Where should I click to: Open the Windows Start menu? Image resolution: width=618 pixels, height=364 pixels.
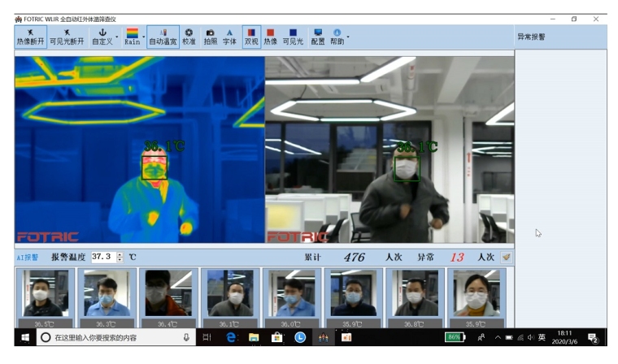24,337
